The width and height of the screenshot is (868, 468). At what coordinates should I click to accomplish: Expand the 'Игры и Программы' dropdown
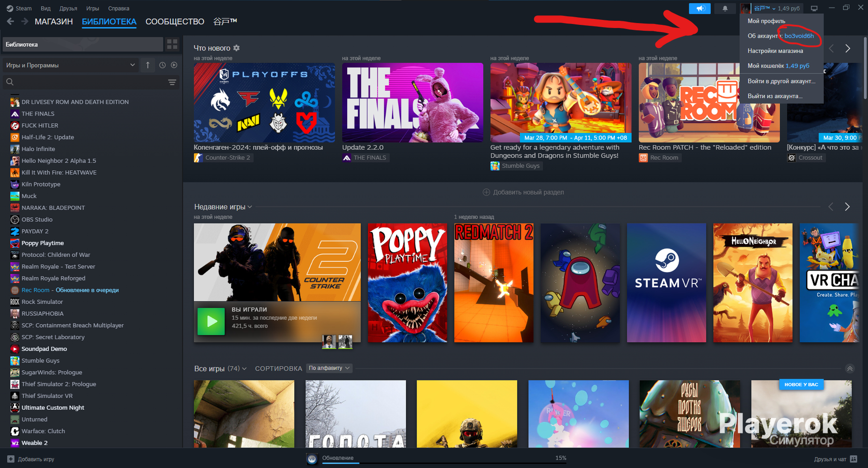(71, 65)
